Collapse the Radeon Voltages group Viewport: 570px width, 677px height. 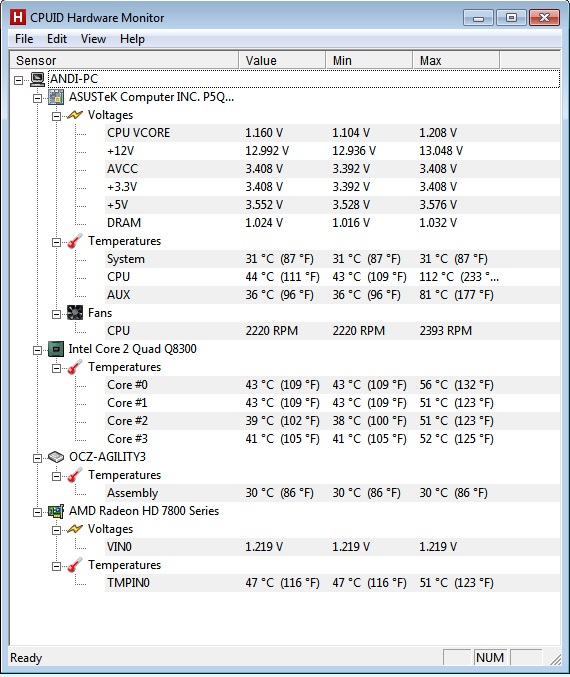[x=56, y=530]
